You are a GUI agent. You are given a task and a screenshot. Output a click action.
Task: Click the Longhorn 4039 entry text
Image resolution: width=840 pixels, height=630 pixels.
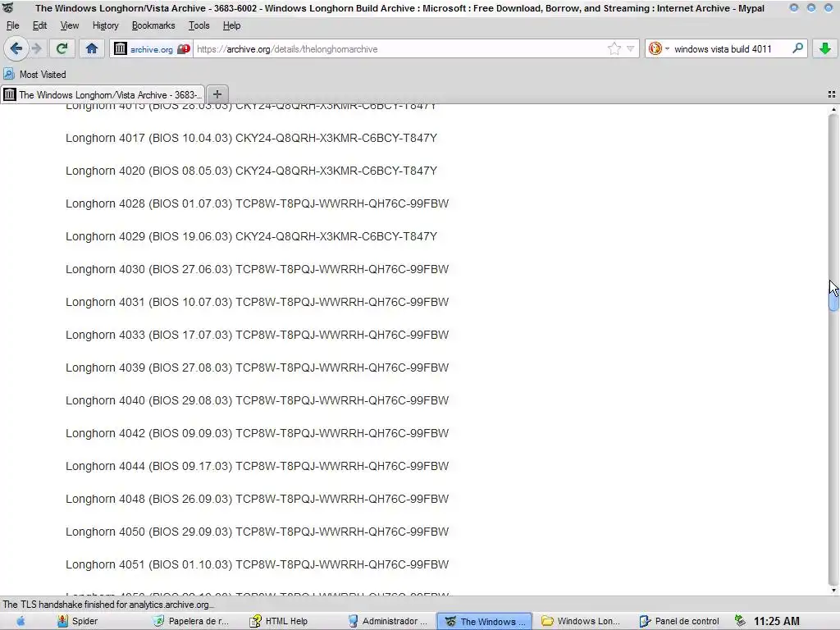[x=257, y=367]
